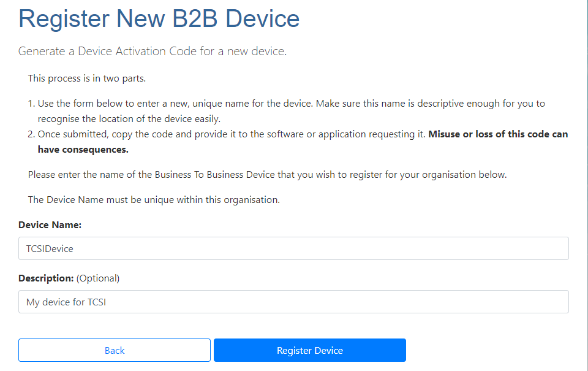The width and height of the screenshot is (588, 371).
Task: Click the 'Please enter the name' paragraph
Action: click(x=268, y=175)
